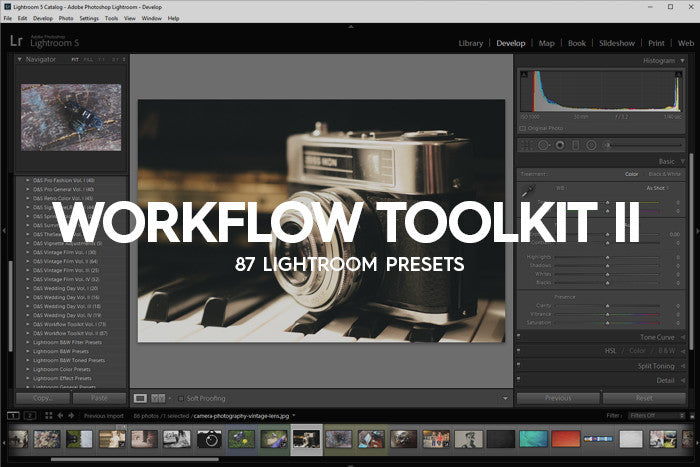This screenshot has width=700, height=467.
Task: Hide the top module picker panel arrow
Action: point(351,26)
